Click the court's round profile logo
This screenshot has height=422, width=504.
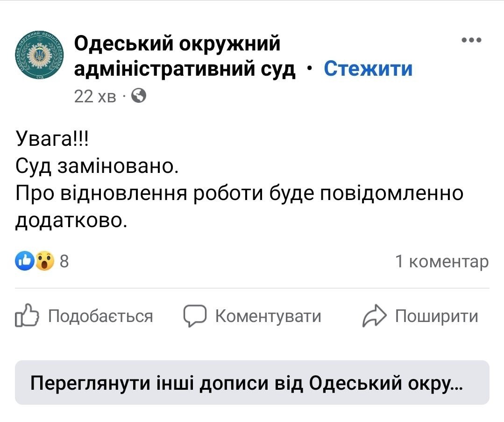[39, 55]
